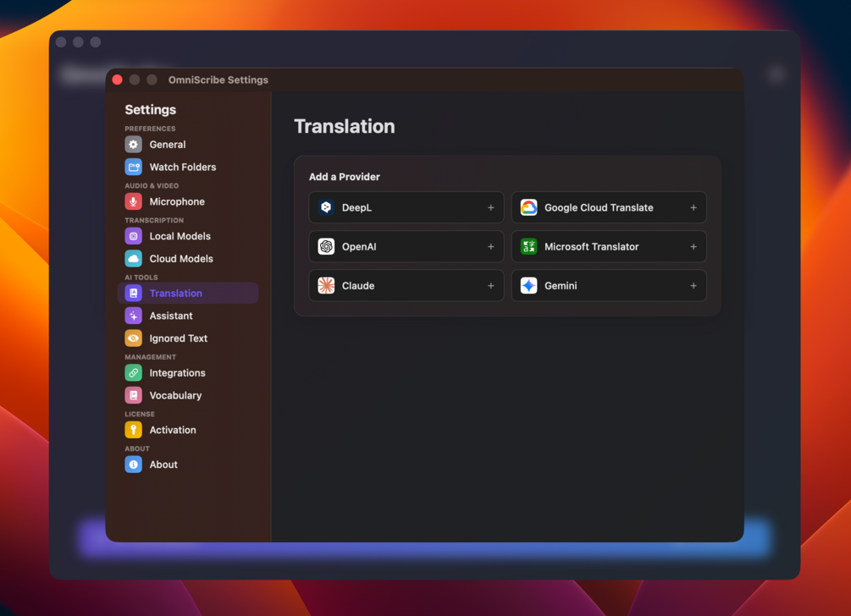The width and height of the screenshot is (851, 616).
Task: Open Ignored Text label in sidebar
Action: click(179, 338)
